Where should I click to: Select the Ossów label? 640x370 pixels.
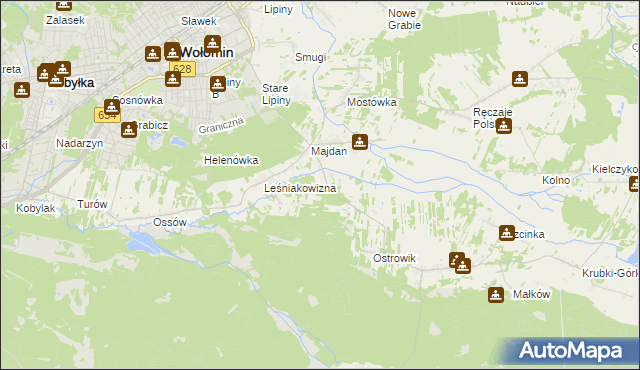point(170,222)
